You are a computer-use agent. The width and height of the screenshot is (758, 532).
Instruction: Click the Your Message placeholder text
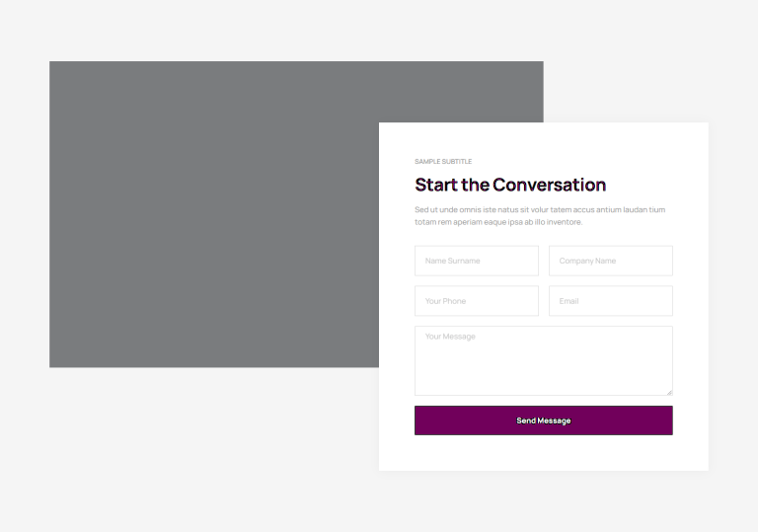point(450,337)
